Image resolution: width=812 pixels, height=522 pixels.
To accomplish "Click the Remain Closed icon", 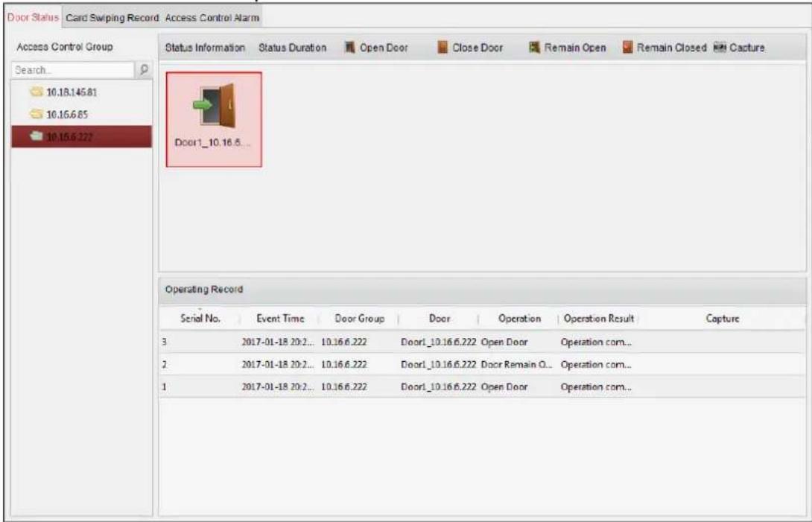I will pos(627,48).
